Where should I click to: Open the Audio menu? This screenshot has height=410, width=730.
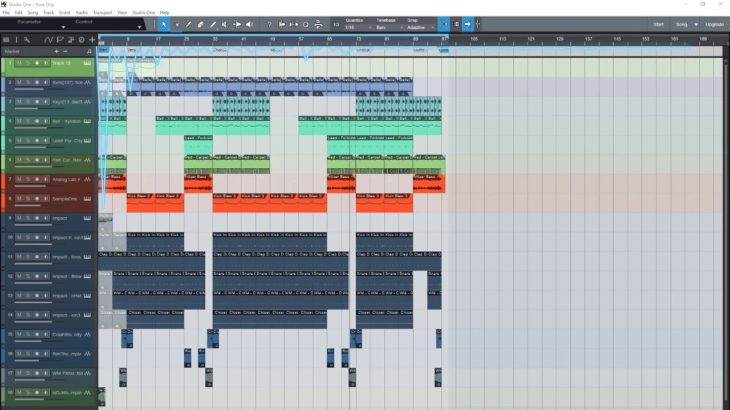tap(81, 13)
